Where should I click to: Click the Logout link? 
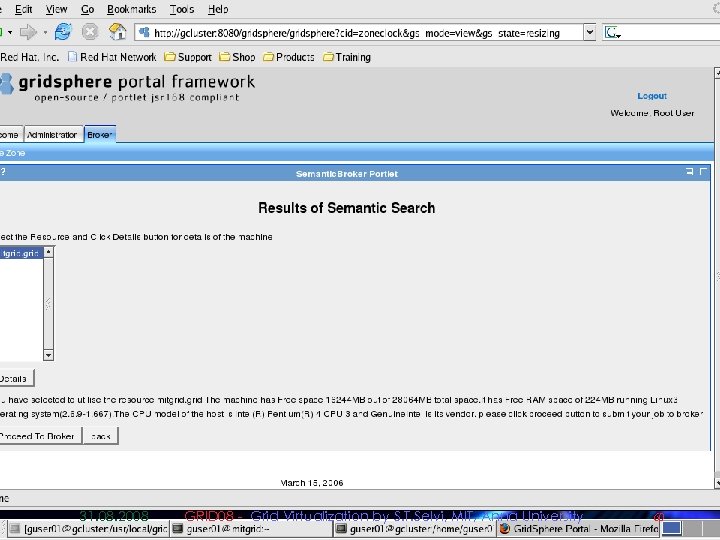pyautogui.click(x=652, y=96)
